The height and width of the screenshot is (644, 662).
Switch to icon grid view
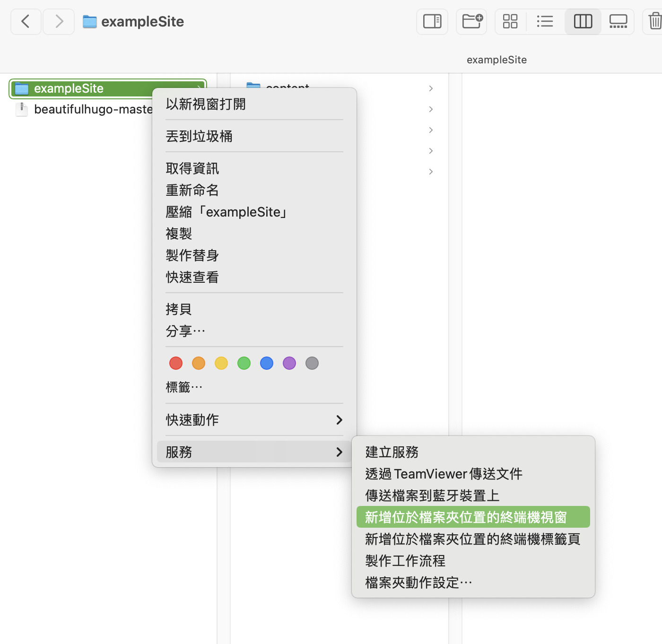click(x=510, y=21)
